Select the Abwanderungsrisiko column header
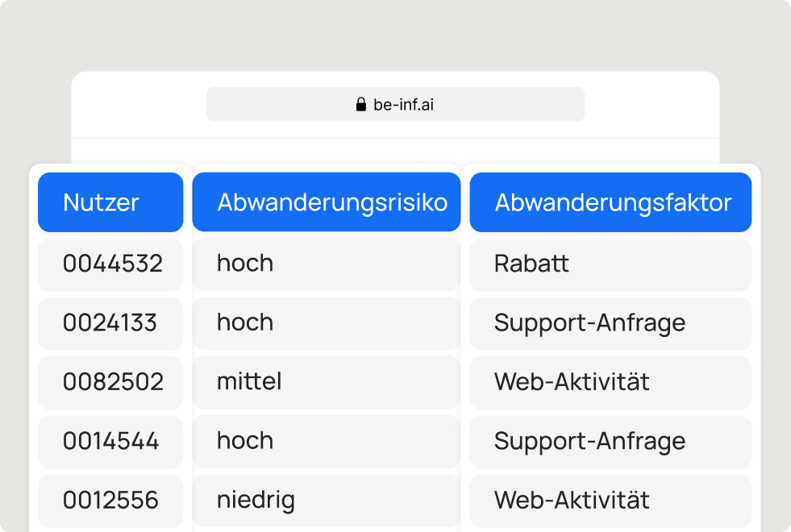The width and height of the screenshot is (791, 532). tap(327, 202)
